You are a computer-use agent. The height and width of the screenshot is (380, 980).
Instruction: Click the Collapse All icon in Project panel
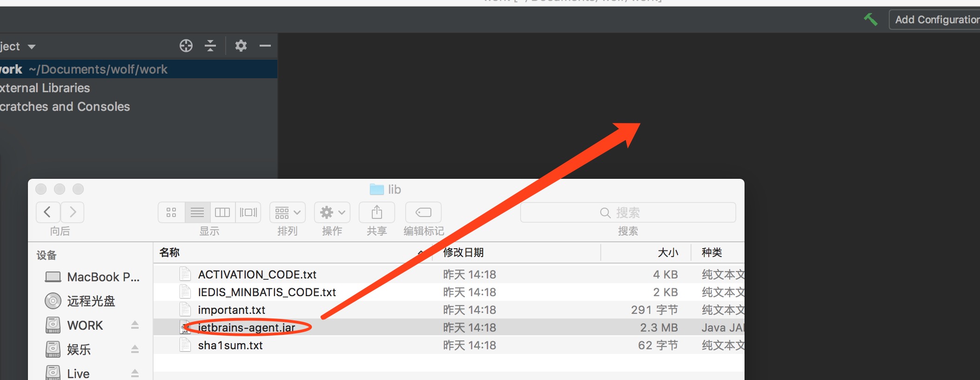point(210,46)
